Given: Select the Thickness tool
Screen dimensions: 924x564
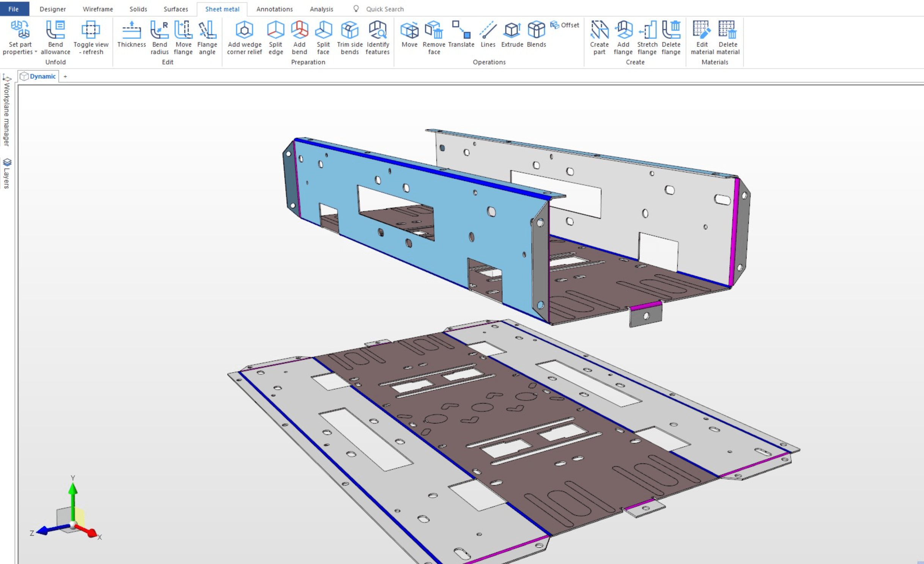Looking at the screenshot, I should 131,36.
